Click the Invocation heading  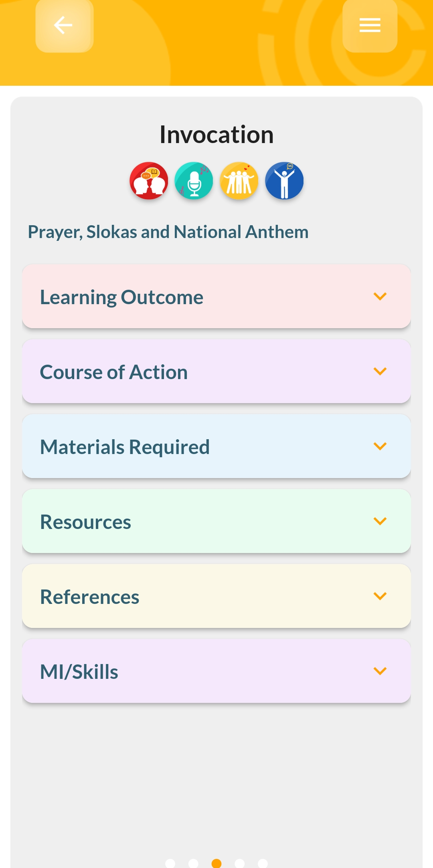click(216, 135)
